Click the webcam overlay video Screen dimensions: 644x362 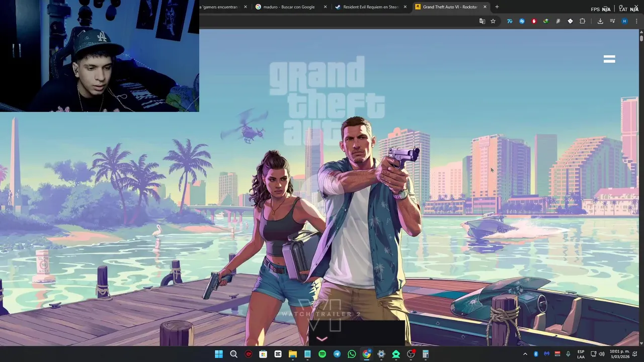click(100, 56)
